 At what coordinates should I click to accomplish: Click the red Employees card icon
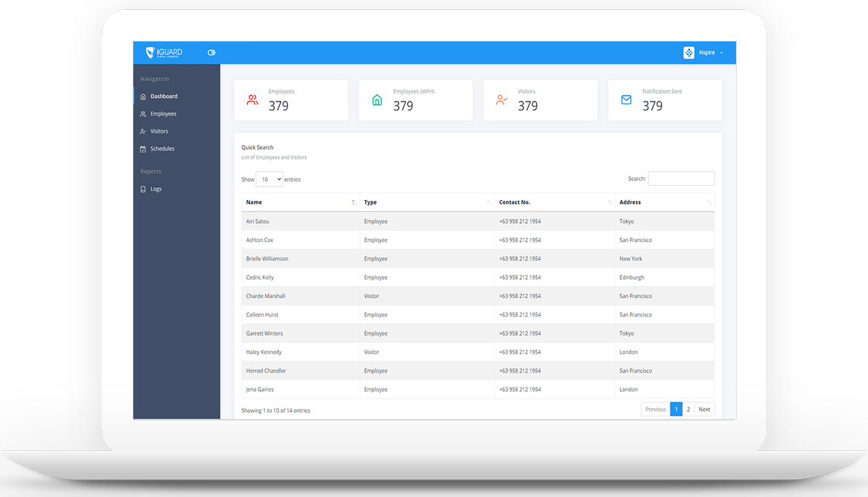(x=252, y=100)
